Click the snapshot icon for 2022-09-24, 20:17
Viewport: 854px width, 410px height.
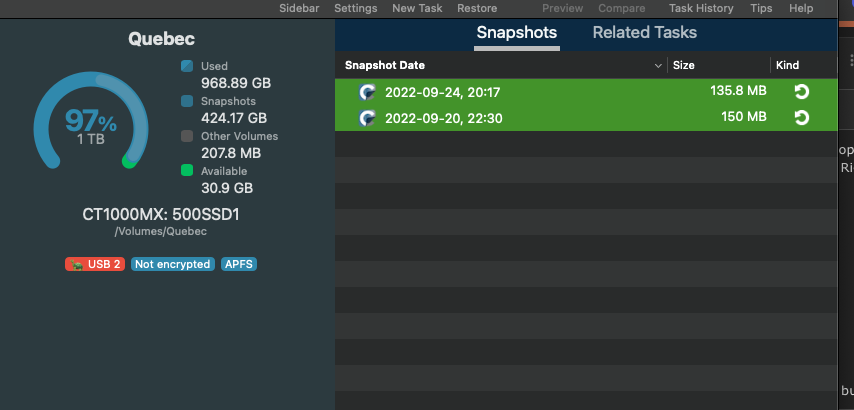[x=367, y=92]
